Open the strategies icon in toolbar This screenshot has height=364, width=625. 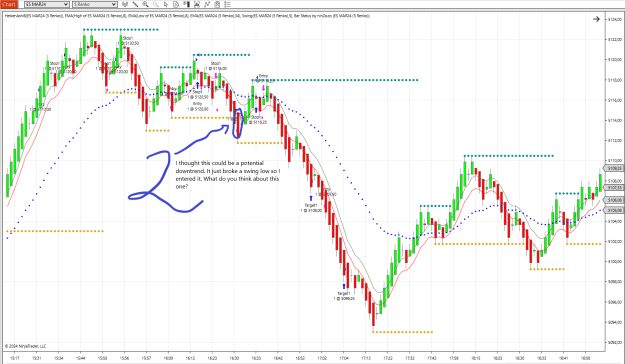[x=217, y=4]
